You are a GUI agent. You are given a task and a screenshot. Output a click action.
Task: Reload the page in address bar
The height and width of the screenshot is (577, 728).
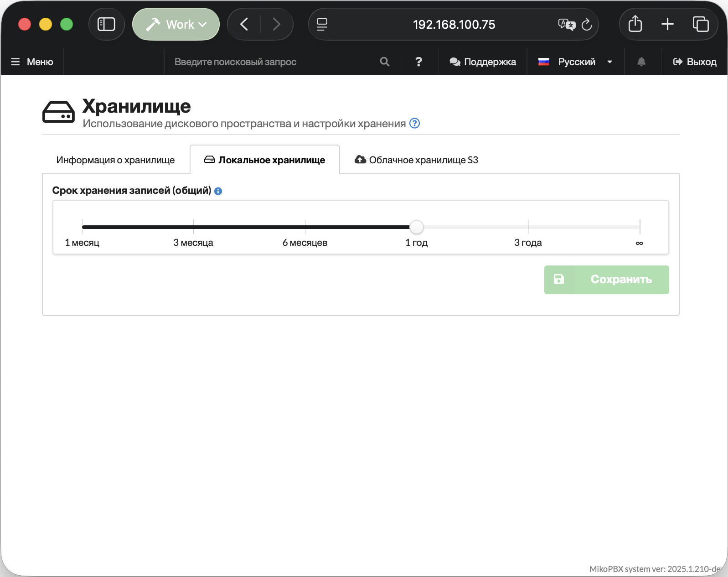pyautogui.click(x=587, y=25)
